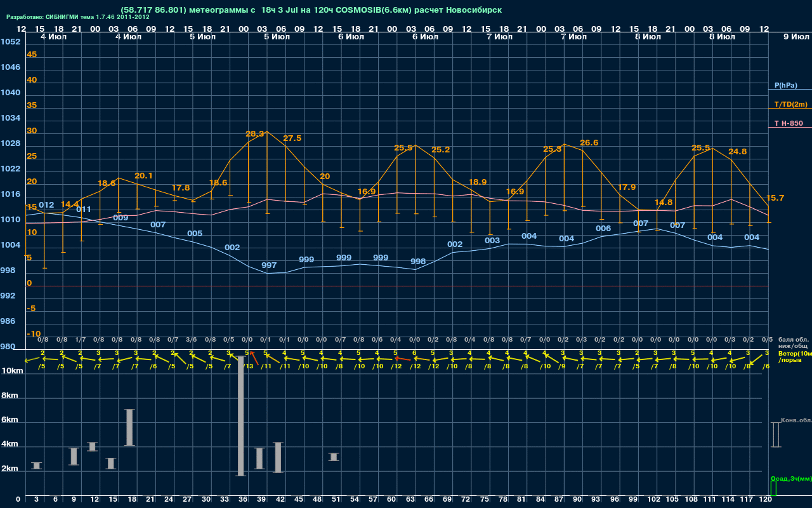Image resolution: width=812 pixels, height=508 pixels.
Task: Click the 1052 pressure axis tick
Action: [10, 42]
